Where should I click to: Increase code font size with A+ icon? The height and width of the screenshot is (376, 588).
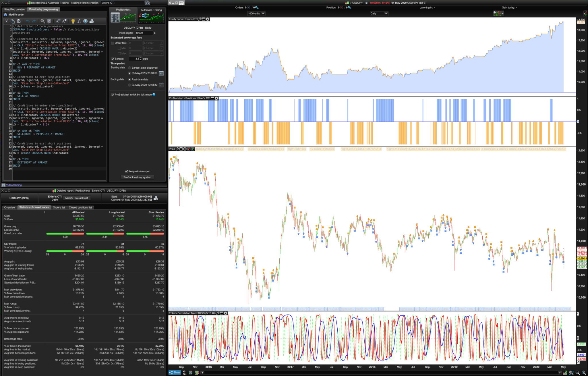[64, 21]
